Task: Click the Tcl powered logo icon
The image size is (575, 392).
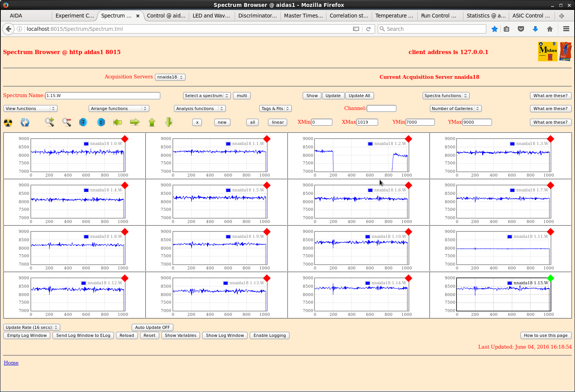Action: coord(565,51)
